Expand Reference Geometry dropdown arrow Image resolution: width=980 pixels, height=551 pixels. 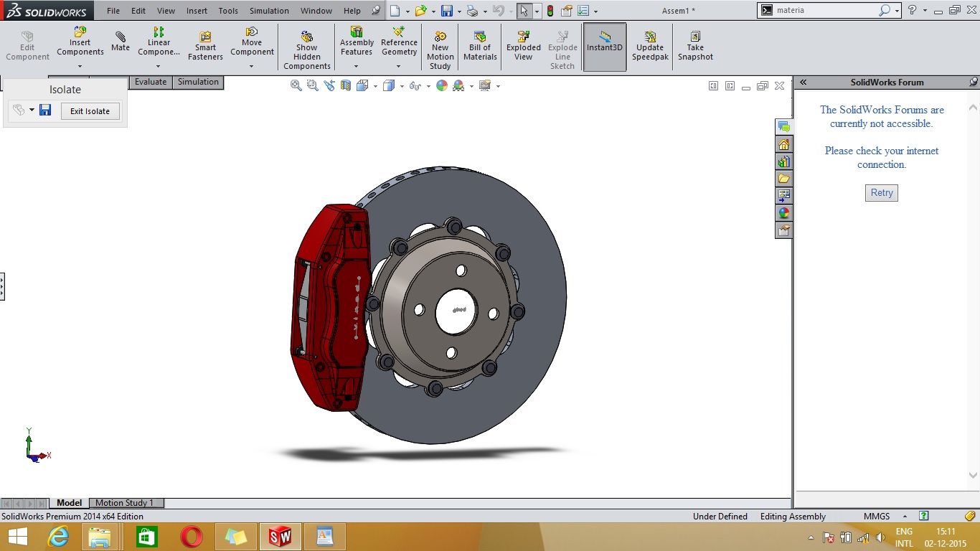point(399,67)
